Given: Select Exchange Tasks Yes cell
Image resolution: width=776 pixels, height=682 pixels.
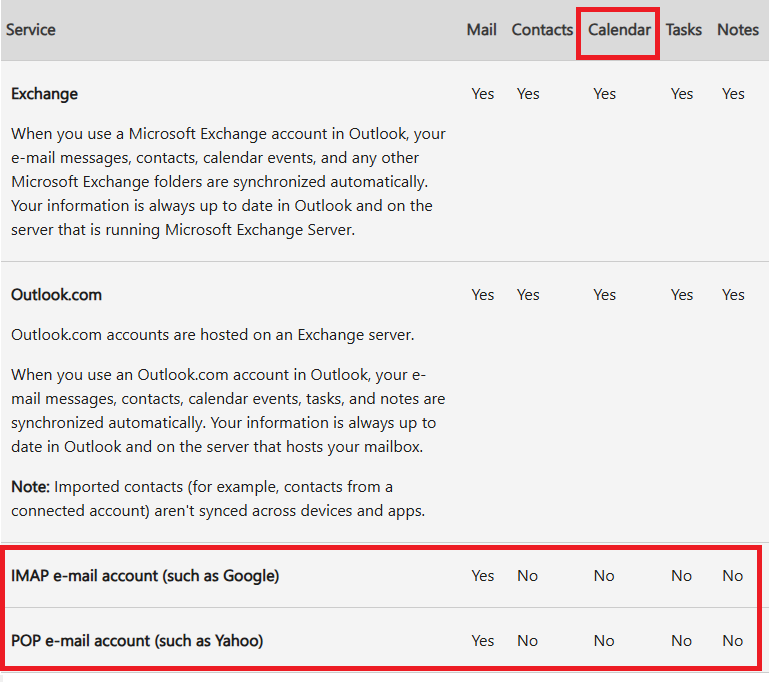Looking at the screenshot, I should pos(681,94).
